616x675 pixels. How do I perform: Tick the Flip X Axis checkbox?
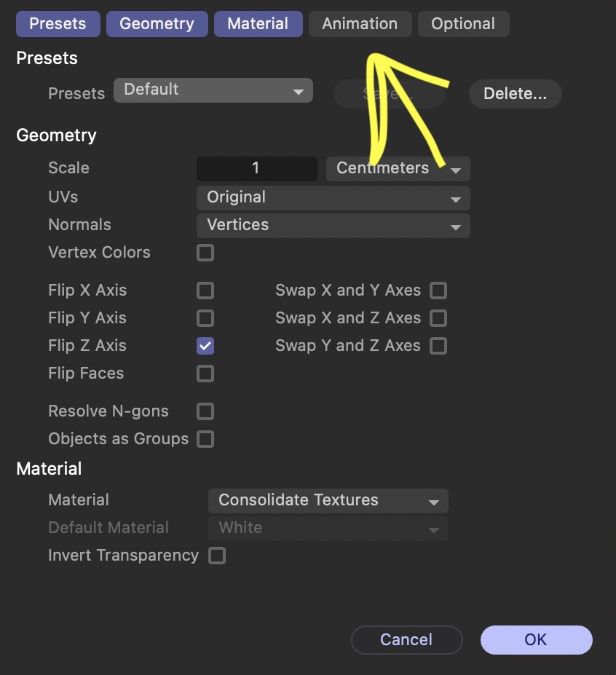click(x=205, y=291)
